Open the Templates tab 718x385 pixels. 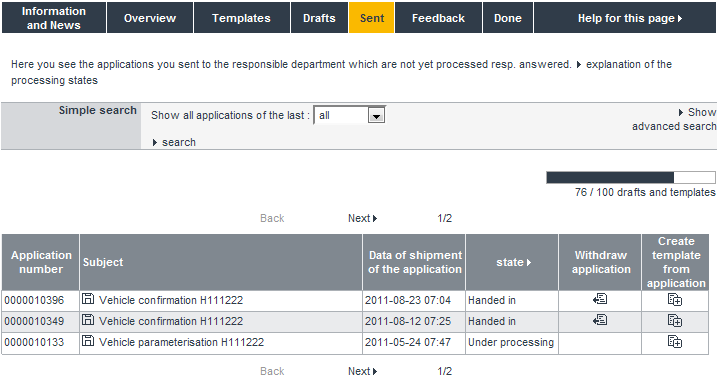click(241, 18)
